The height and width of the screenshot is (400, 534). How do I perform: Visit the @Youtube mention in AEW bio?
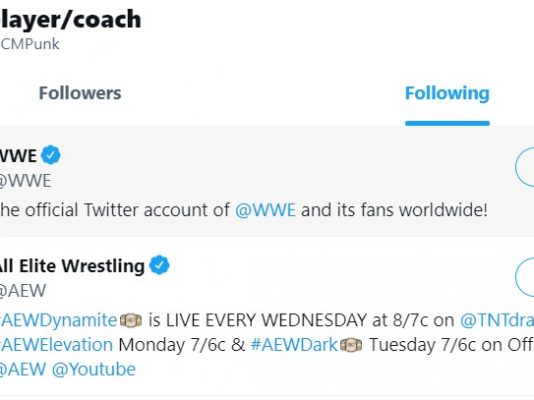tap(94, 369)
